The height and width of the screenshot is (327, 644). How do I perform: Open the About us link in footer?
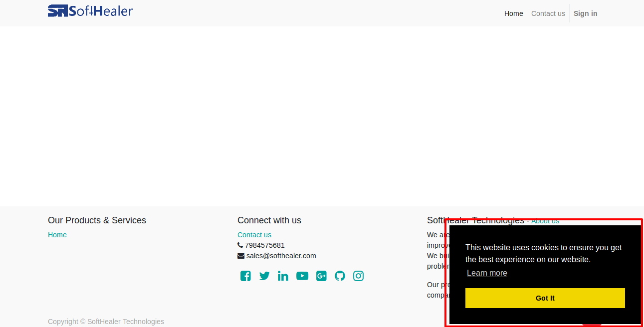click(x=545, y=221)
